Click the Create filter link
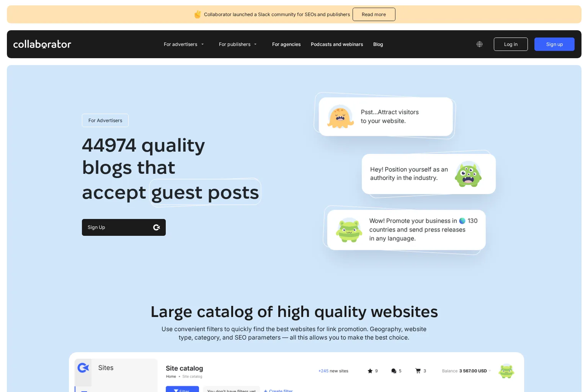 [x=278, y=390]
